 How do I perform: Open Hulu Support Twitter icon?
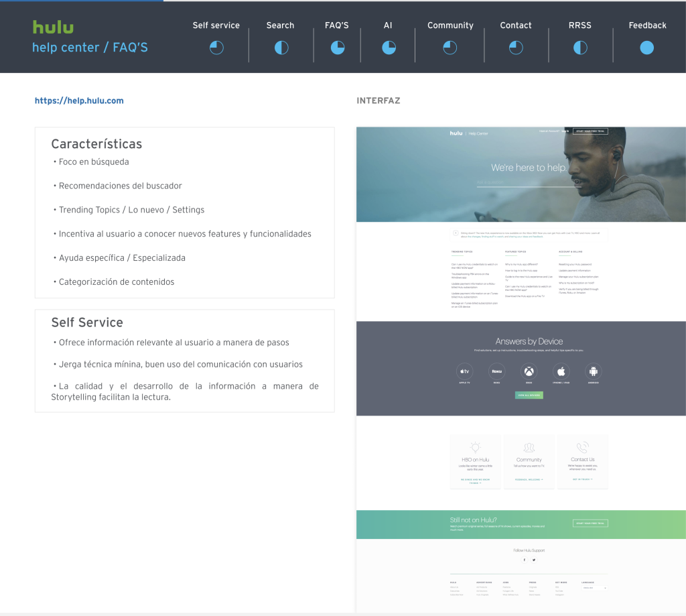tap(534, 560)
